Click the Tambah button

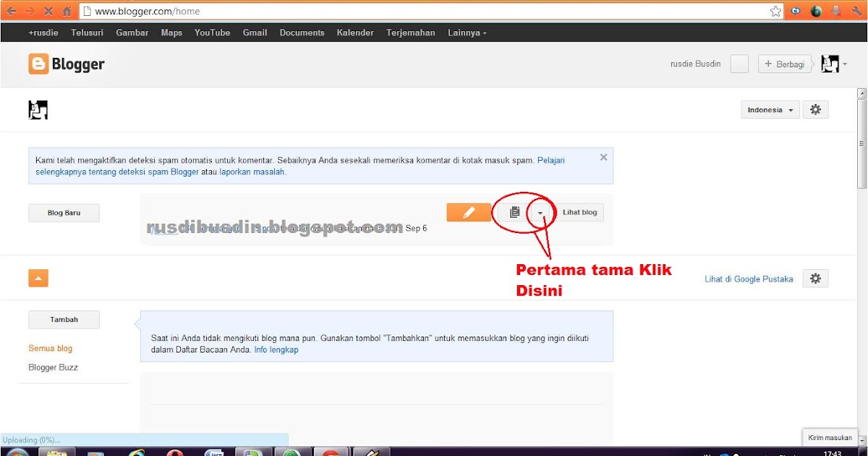[64, 320]
